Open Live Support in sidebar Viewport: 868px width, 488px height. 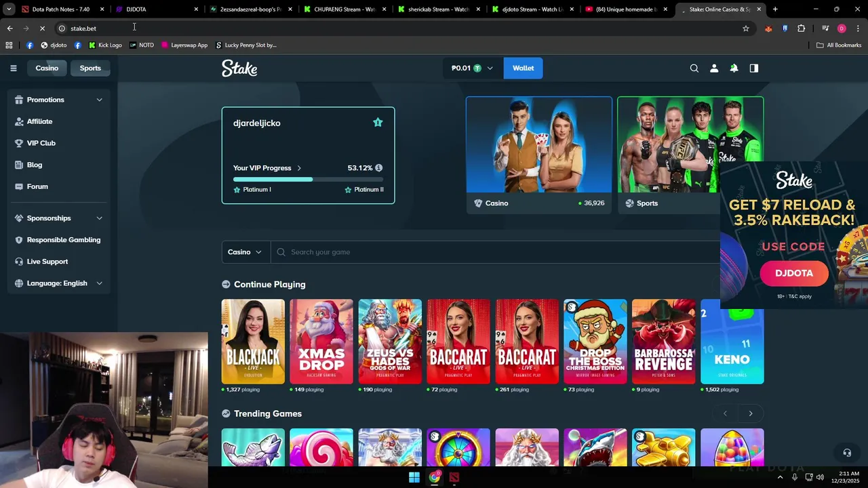[47, 262]
